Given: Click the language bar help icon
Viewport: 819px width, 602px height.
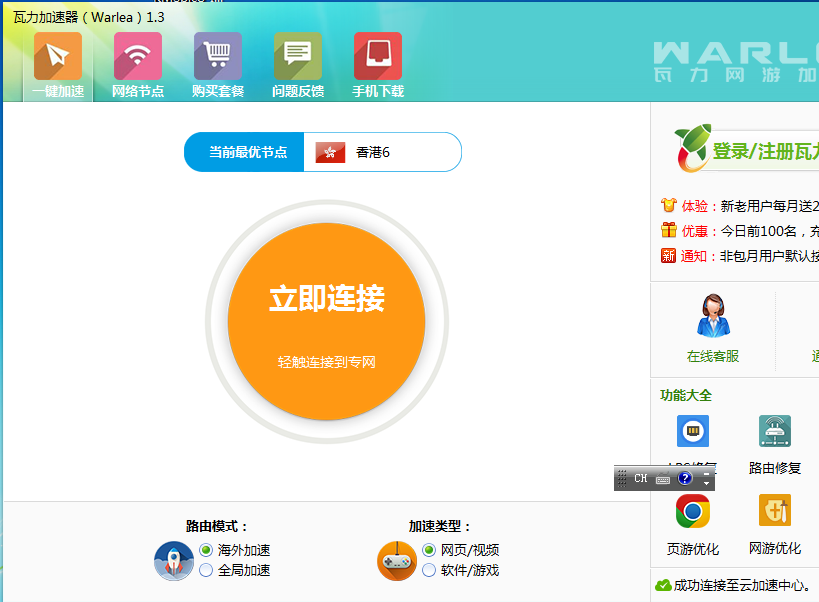Looking at the screenshot, I should (x=685, y=478).
